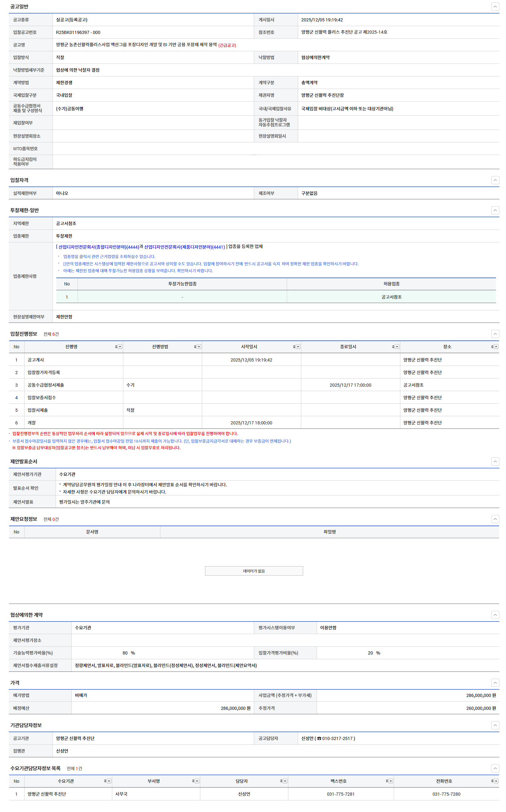This screenshot has height=812, width=506.
Task: Select the 허용업종 공고서참조 table row
Action: click(x=391, y=297)
